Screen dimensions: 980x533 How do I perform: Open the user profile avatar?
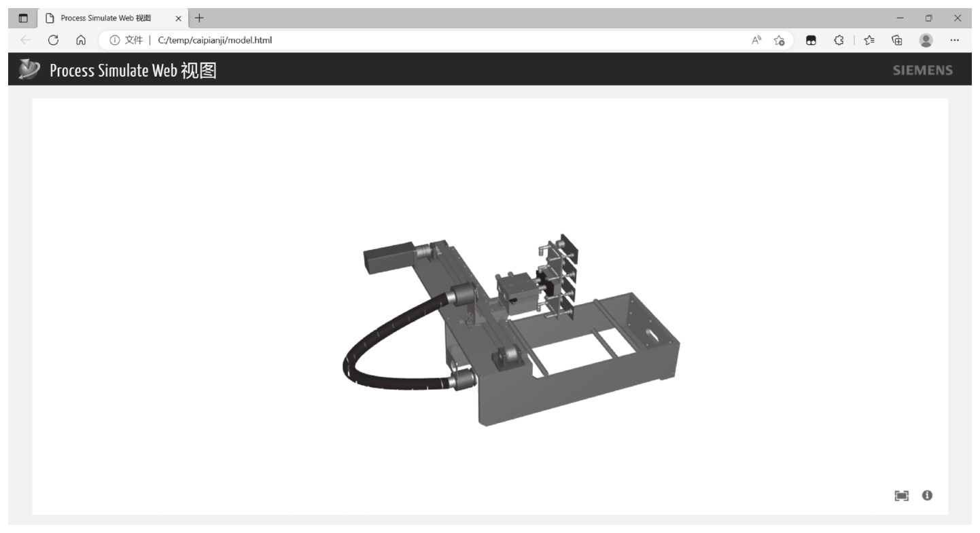[926, 40]
